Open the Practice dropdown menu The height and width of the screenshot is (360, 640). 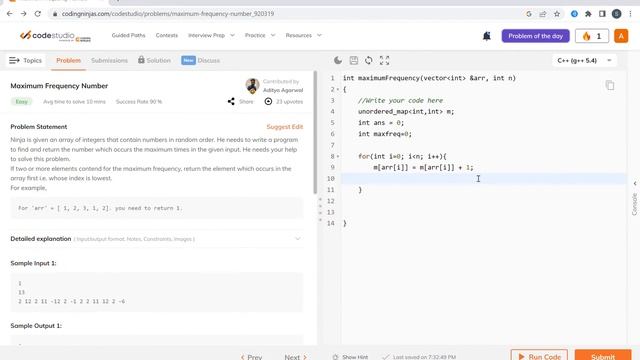coord(260,36)
